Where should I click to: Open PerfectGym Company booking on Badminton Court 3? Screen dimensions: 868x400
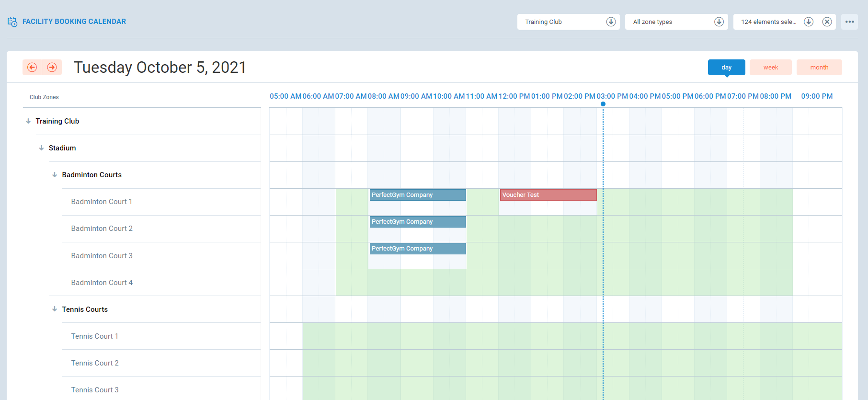tap(417, 249)
